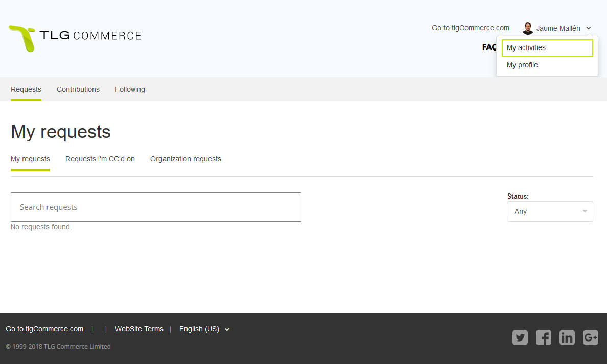Focus the Search requests input field
The width and height of the screenshot is (607, 364).
tap(156, 207)
